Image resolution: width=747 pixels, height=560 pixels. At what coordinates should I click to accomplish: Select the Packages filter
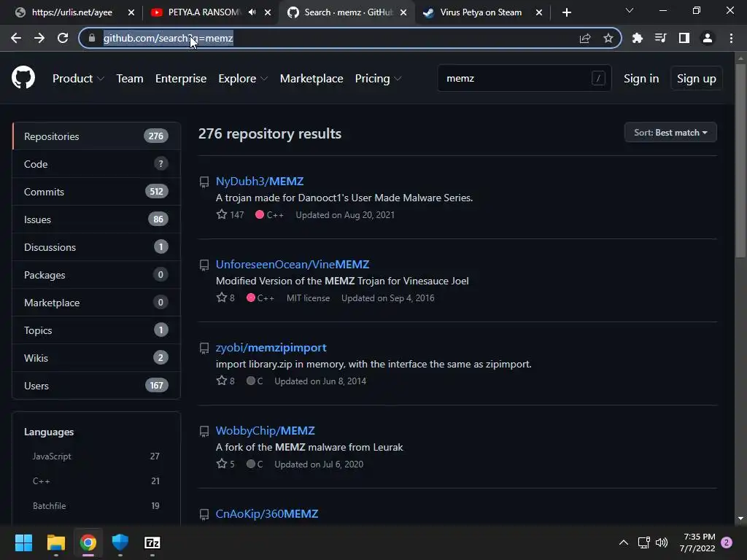point(96,275)
